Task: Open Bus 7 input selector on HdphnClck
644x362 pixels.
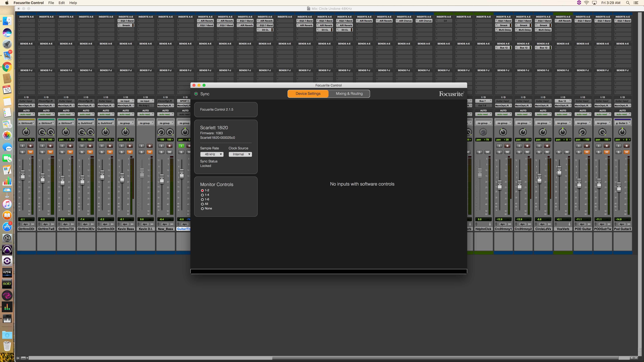Action: [x=484, y=101]
